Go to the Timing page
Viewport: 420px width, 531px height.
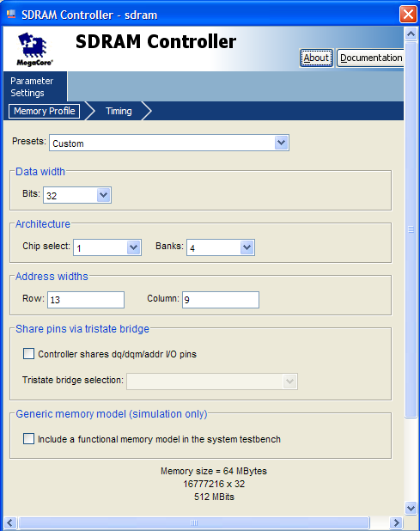click(119, 111)
